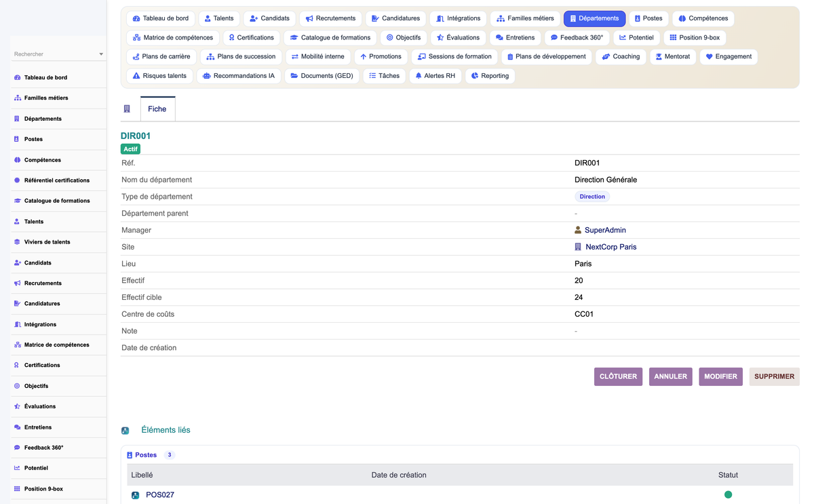Open Tableau de bord in the sidebar
This screenshot has height=504, width=814.
pos(45,77)
